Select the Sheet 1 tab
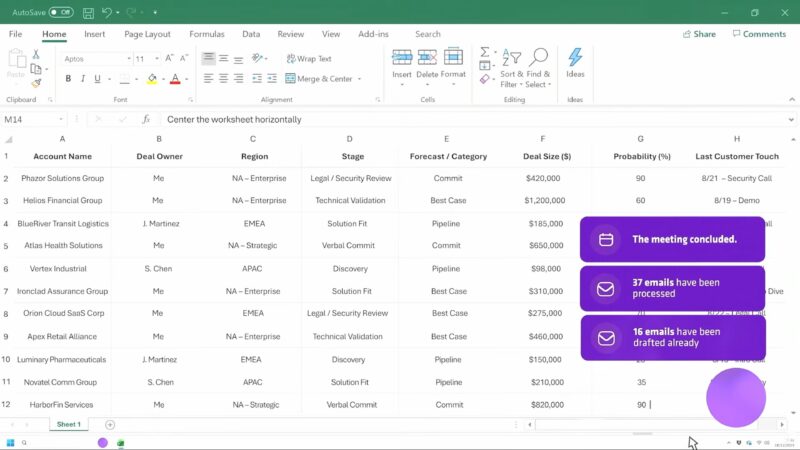800x450 pixels. 69,424
